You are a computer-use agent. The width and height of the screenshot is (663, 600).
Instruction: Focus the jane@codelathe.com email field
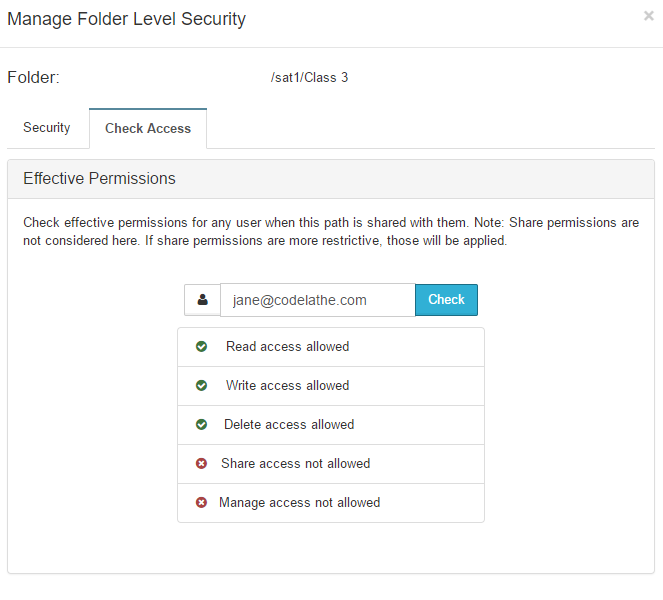coord(318,300)
